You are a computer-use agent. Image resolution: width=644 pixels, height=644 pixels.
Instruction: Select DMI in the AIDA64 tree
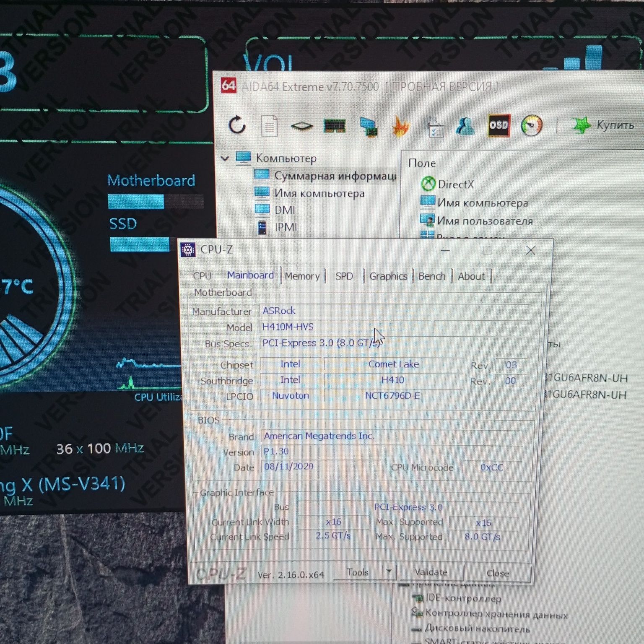(285, 210)
